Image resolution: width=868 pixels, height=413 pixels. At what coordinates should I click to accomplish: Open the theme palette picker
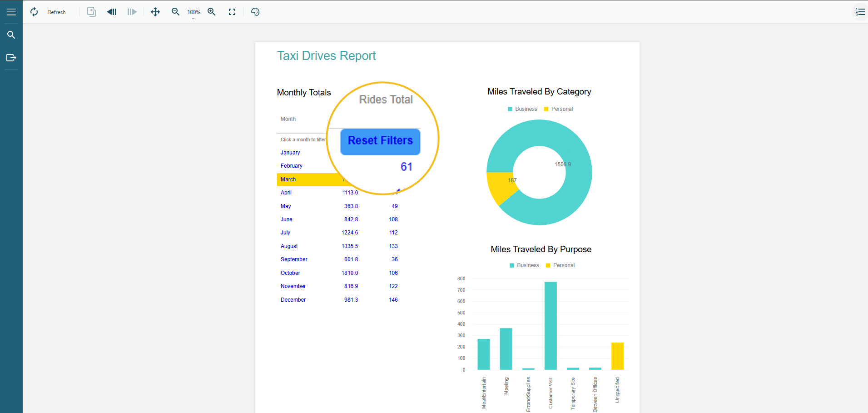(x=255, y=12)
